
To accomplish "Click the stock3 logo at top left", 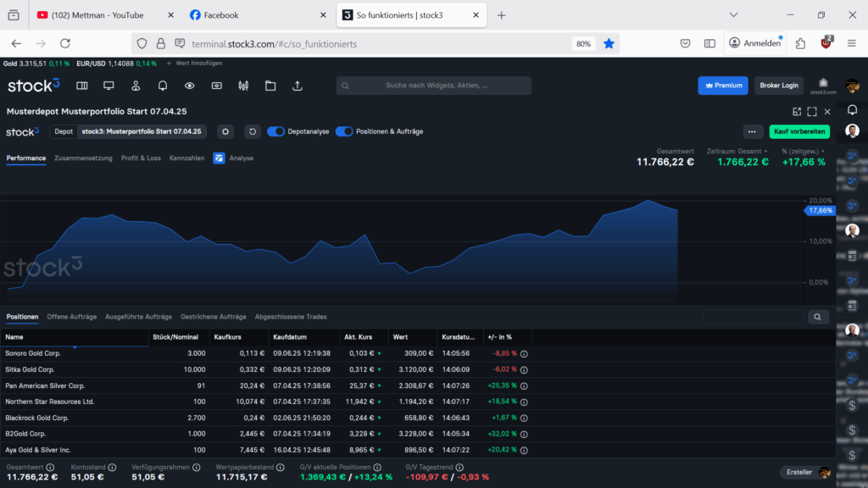I will [x=33, y=86].
